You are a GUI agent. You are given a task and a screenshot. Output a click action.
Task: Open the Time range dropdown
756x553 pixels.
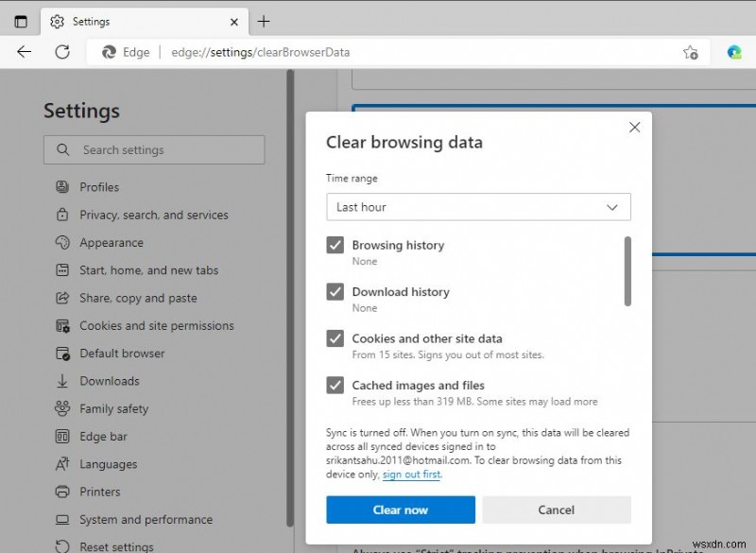coord(477,206)
